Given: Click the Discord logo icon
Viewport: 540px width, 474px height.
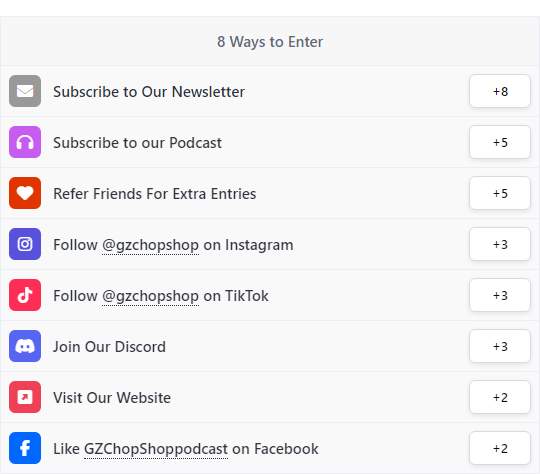Looking at the screenshot, I should click(x=25, y=346).
